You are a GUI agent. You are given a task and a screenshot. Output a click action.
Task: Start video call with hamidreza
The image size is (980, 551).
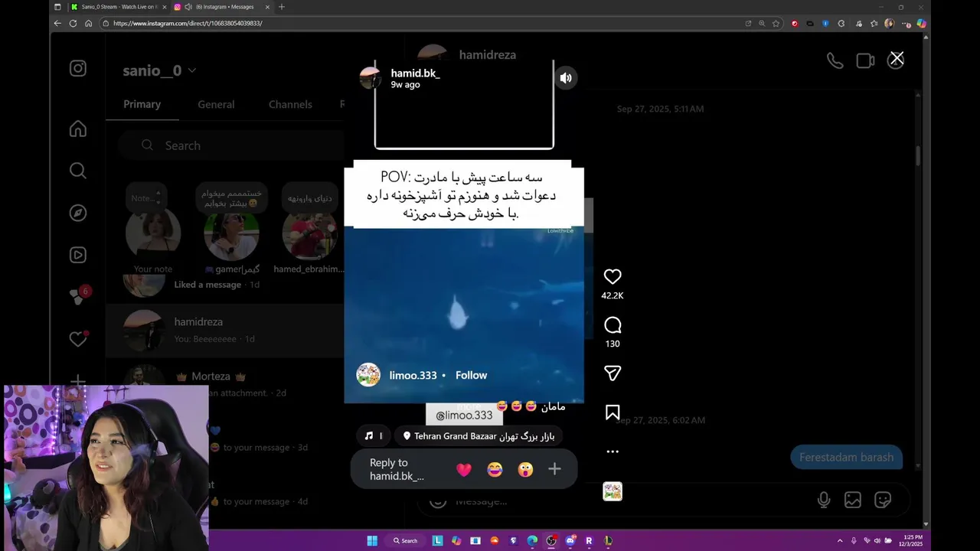tap(865, 61)
